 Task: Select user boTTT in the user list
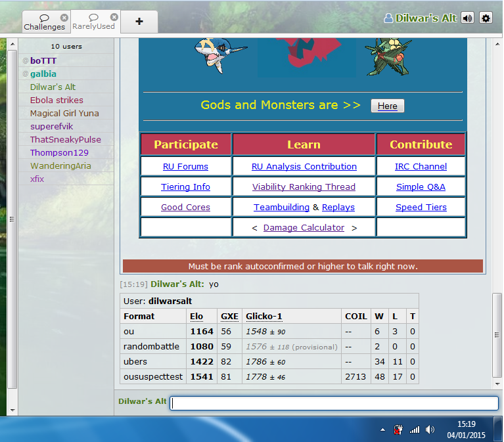[x=43, y=60]
